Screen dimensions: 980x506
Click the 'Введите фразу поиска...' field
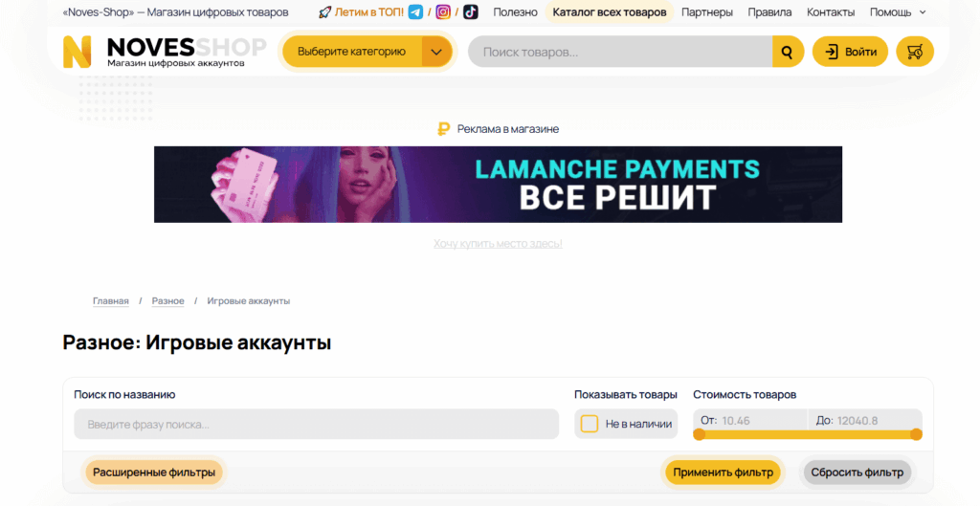(316, 424)
